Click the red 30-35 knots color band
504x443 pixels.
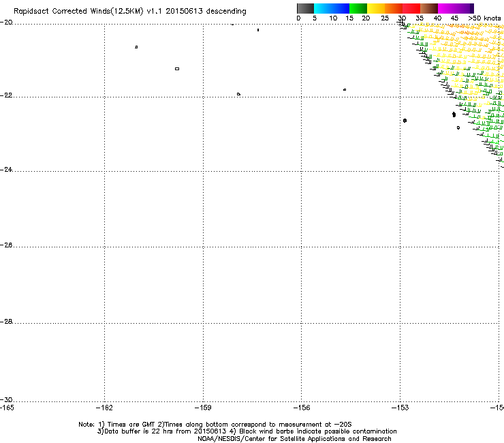411,8
